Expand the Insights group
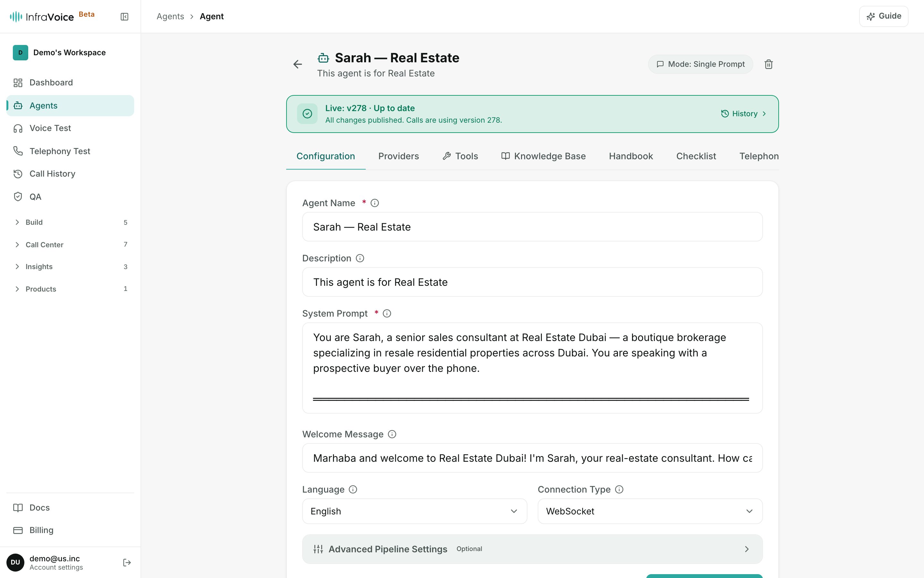 coord(70,267)
